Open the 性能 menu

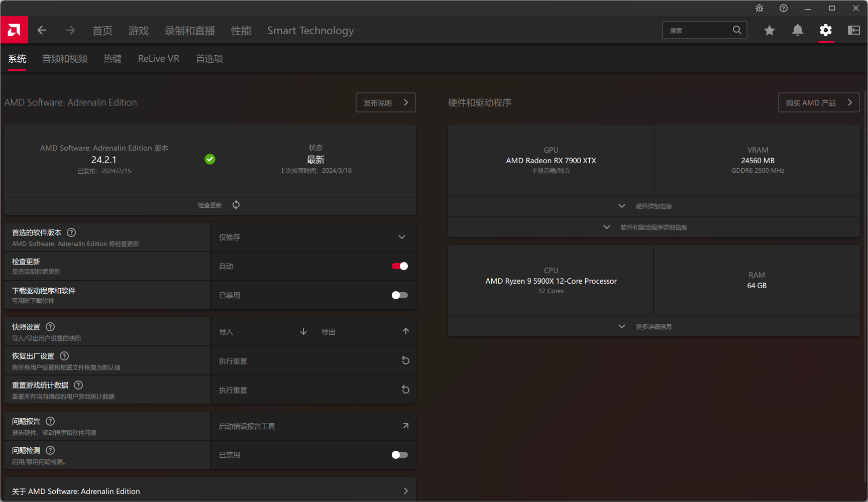(241, 31)
